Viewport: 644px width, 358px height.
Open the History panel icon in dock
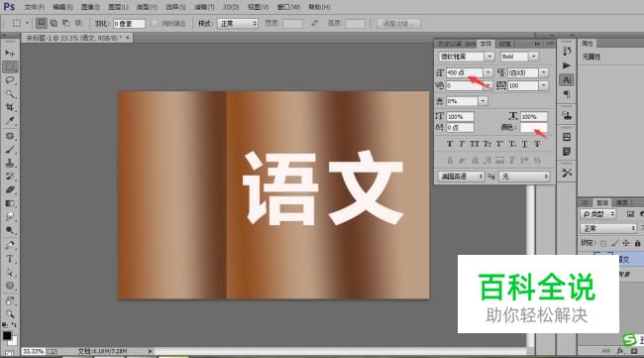click(567, 51)
